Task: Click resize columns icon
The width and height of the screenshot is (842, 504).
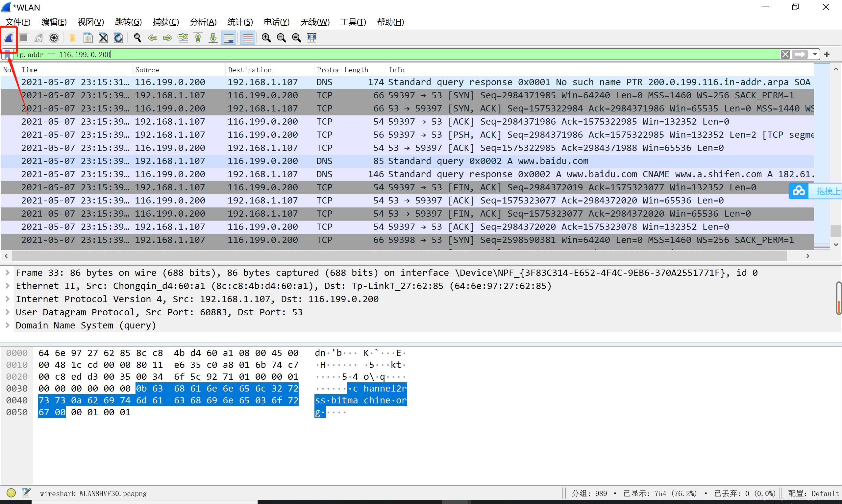Action: coord(311,38)
